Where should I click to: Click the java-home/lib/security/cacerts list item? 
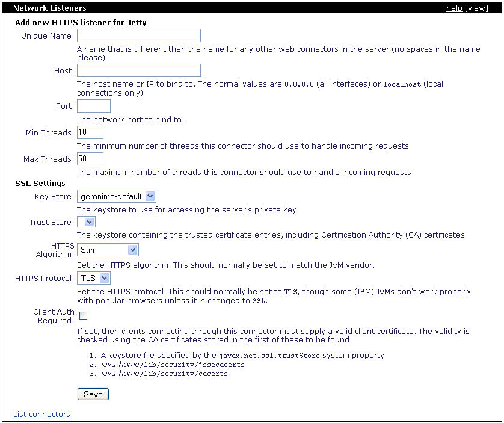(164, 374)
